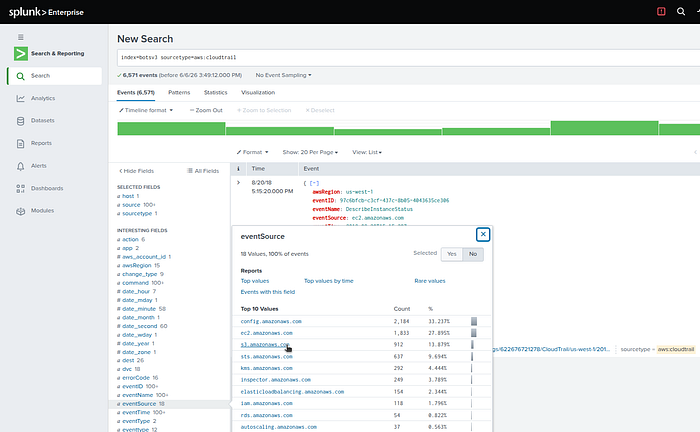700x432 pixels.
Task: Click the Time column header
Action: [258, 169]
